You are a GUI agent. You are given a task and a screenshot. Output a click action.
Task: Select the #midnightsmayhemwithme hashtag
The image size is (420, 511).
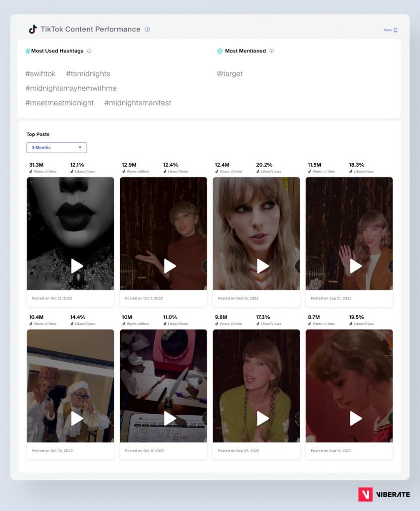click(x=71, y=88)
